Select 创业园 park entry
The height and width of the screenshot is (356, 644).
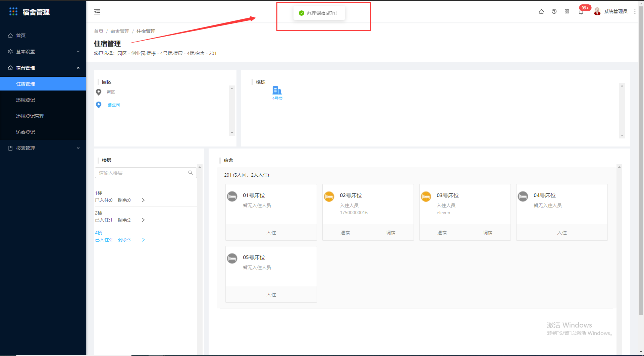click(114, 105)
